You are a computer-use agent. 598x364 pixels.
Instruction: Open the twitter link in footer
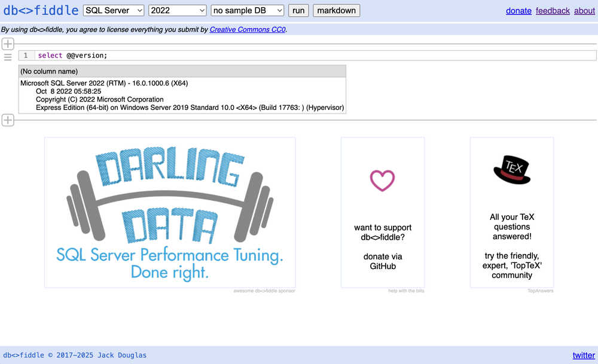pyautogui.click(x=584, y=355)
